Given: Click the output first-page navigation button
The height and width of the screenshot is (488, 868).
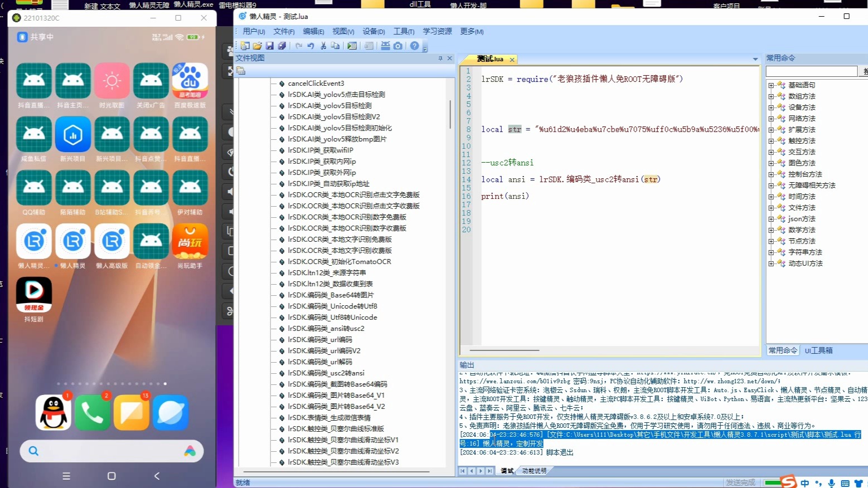Looking at the screenshot, I should pos(463,471).
